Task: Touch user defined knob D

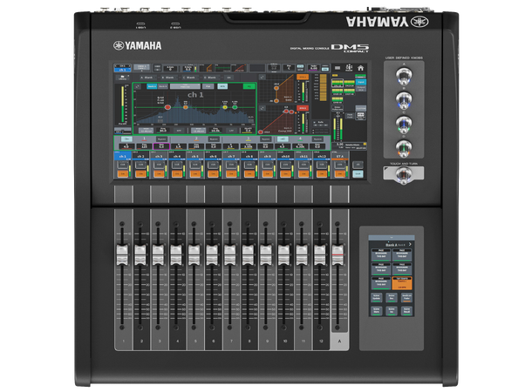Action: click(404, 149)
